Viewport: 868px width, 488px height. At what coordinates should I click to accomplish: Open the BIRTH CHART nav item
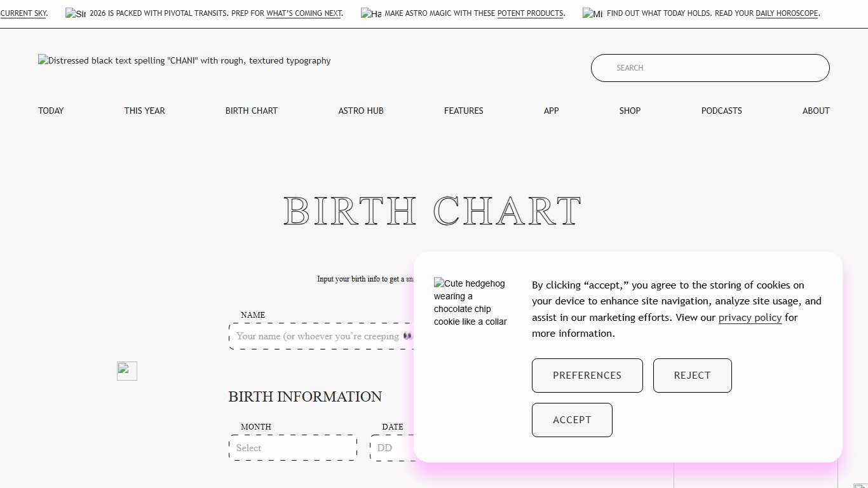point(252,111)
